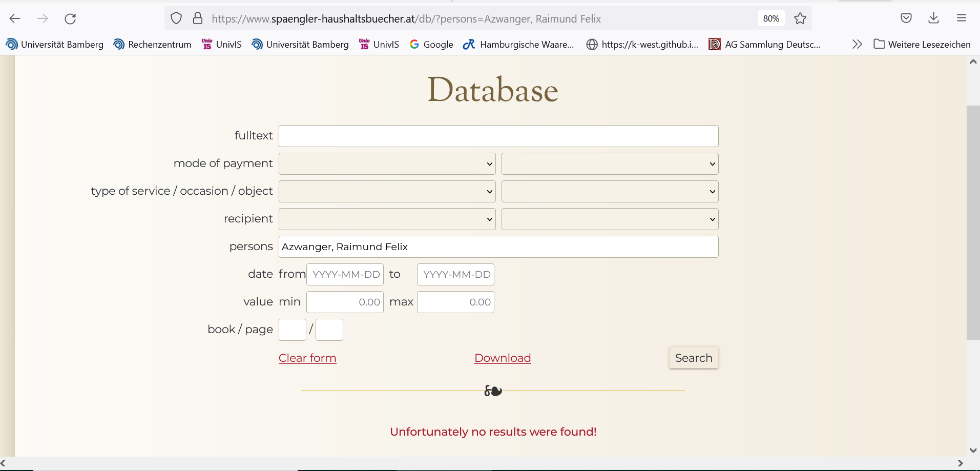Open second type of service dropdown
The width and height of the screenshot is (980, 471).
point(610,192)
